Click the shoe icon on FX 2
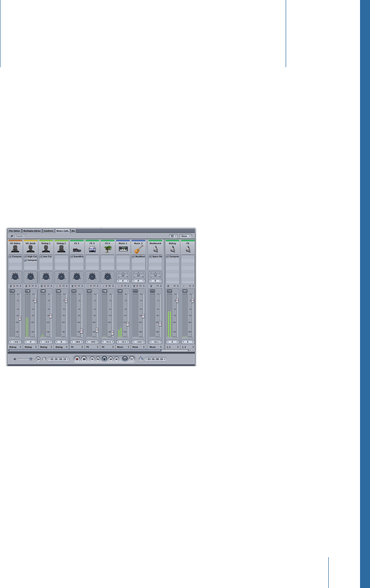 coord(77,249)
